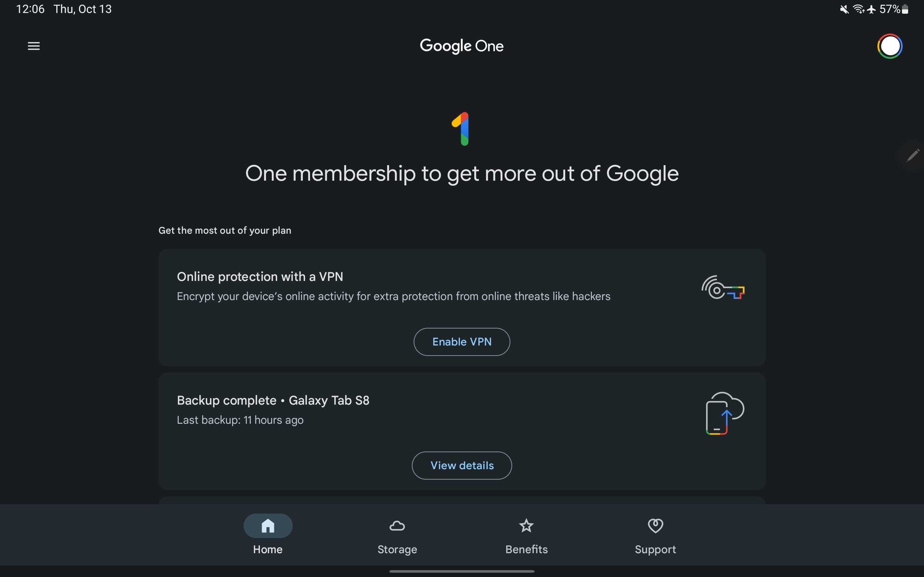Tap the Home house icon

coord(268,525)
